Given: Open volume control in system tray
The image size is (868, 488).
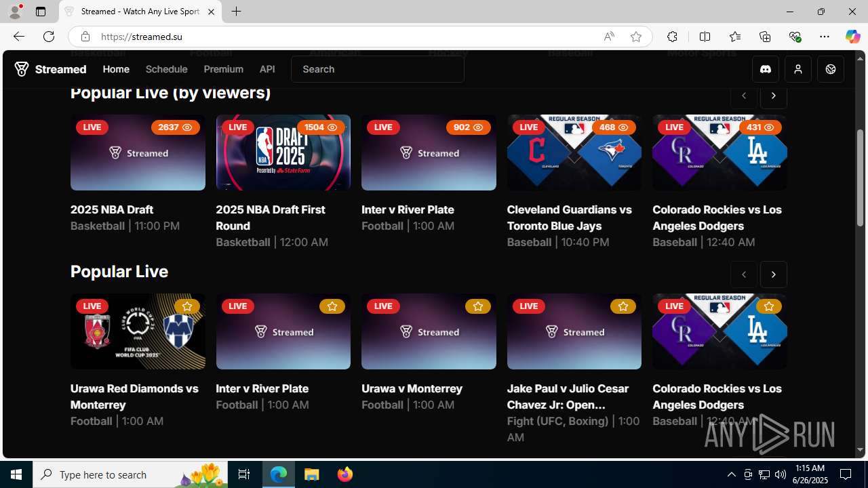Looking at the screenshot, I should (x=780, y=474).
